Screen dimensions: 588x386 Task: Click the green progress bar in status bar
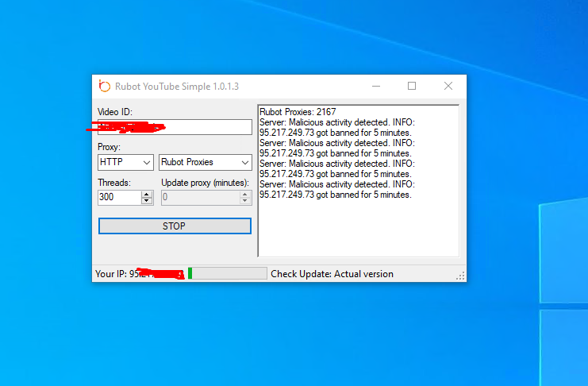227,274
